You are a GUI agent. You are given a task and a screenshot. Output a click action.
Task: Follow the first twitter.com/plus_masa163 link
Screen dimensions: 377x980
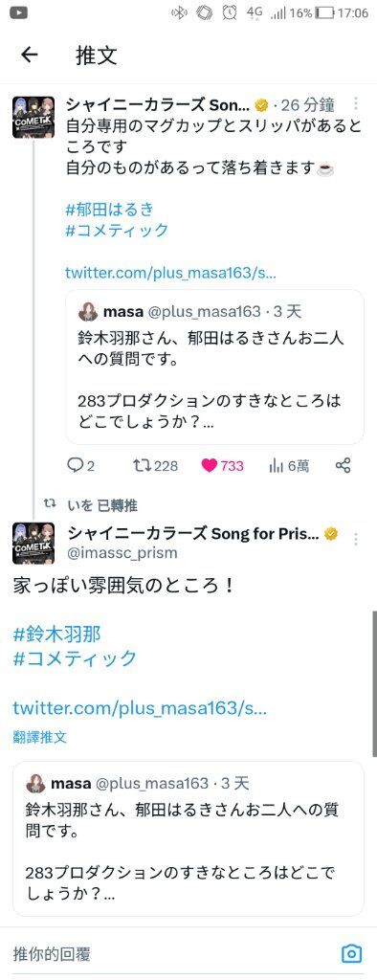pyautogui.click(x=170, y=273)
